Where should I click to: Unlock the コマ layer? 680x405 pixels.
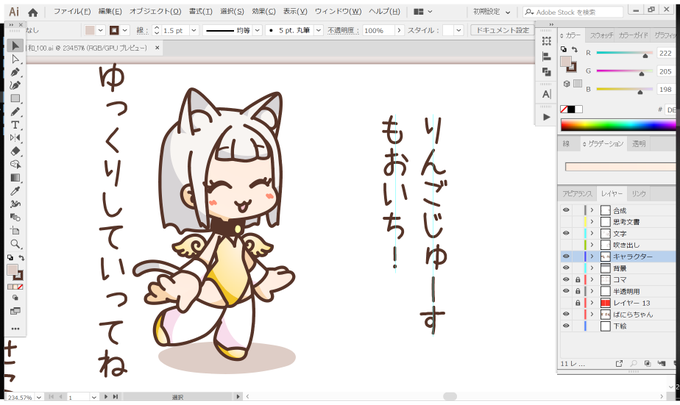(x=578, y=280)
